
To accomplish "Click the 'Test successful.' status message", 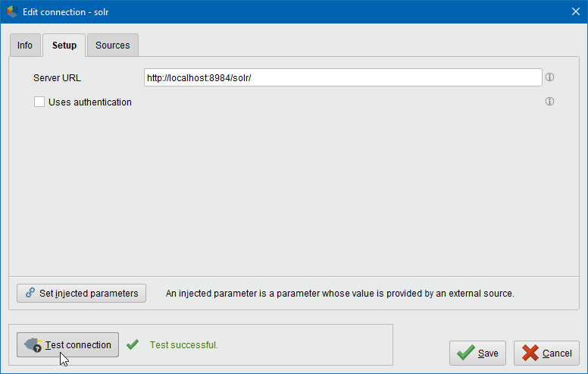I will coord(183,344).
